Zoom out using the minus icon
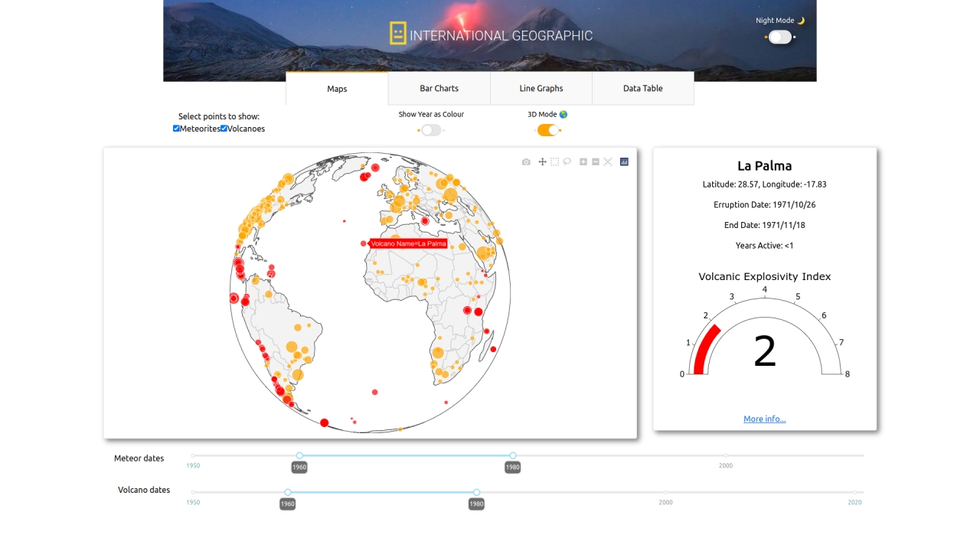Image resolution: width=980 pixels, height=551 pixels. pyautogui.click(x=596, y=161)
